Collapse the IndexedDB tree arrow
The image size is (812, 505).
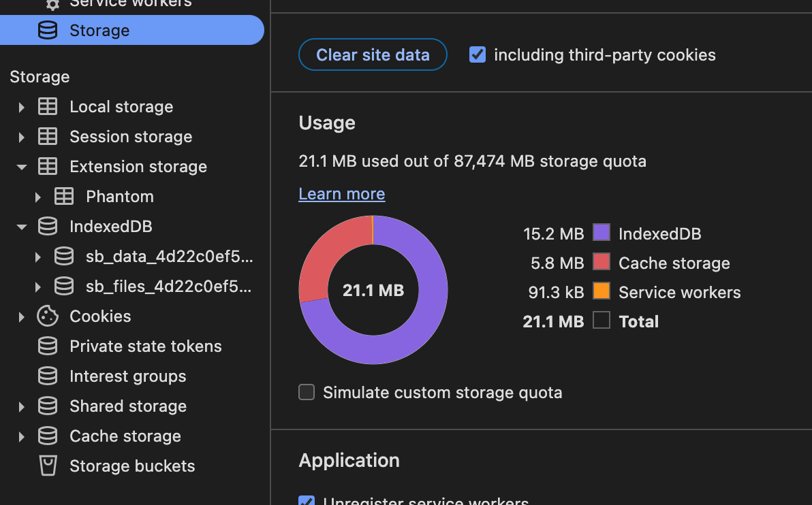pos(21,227)
